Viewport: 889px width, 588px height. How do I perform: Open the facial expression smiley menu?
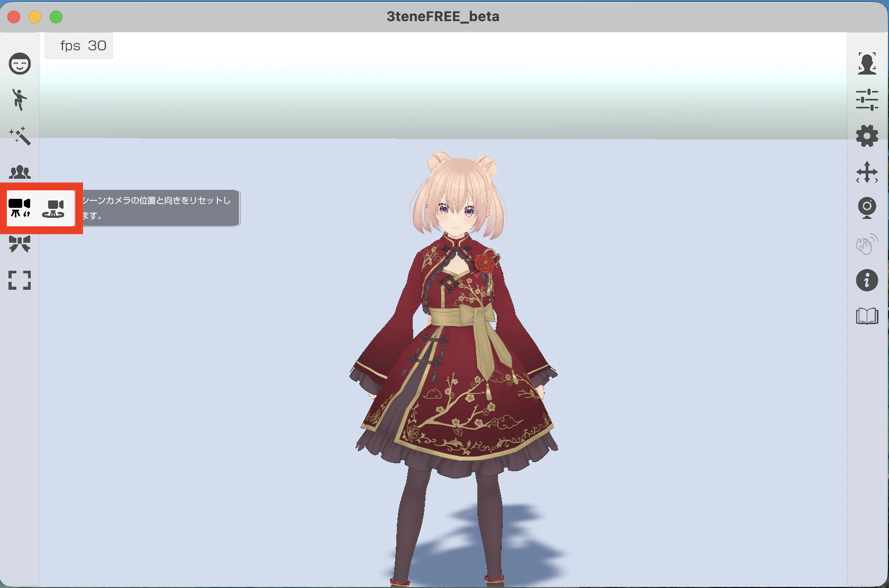(20, 64)
